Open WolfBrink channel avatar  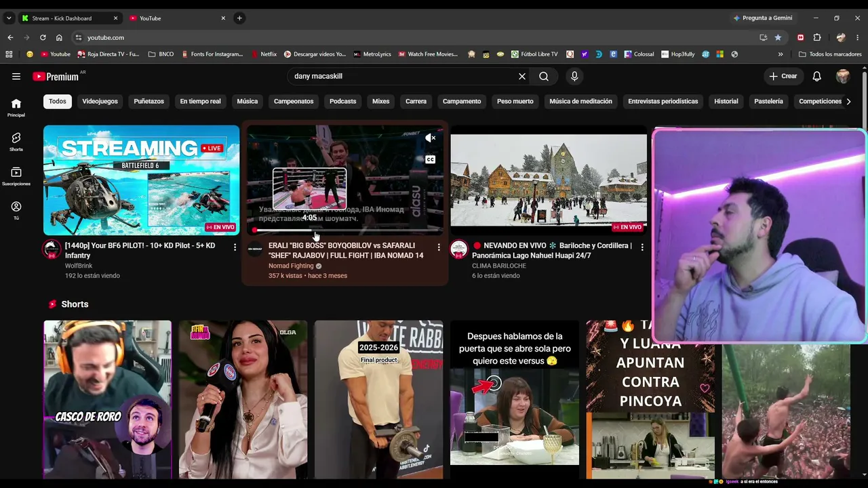pos(52,249)
